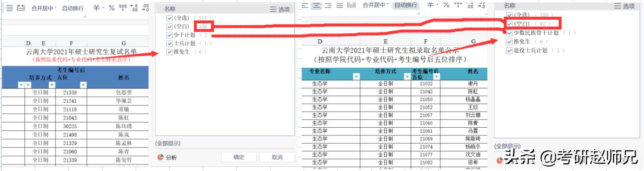Apply currency format in left spreadsheet toolbar
The height and width of the screenshot is (171, 644).
point(97,8)
